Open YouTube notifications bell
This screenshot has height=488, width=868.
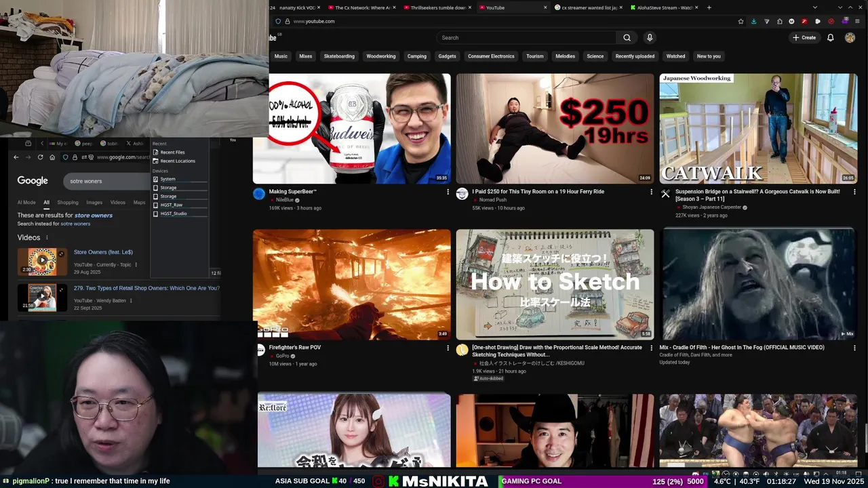[830, 38]
